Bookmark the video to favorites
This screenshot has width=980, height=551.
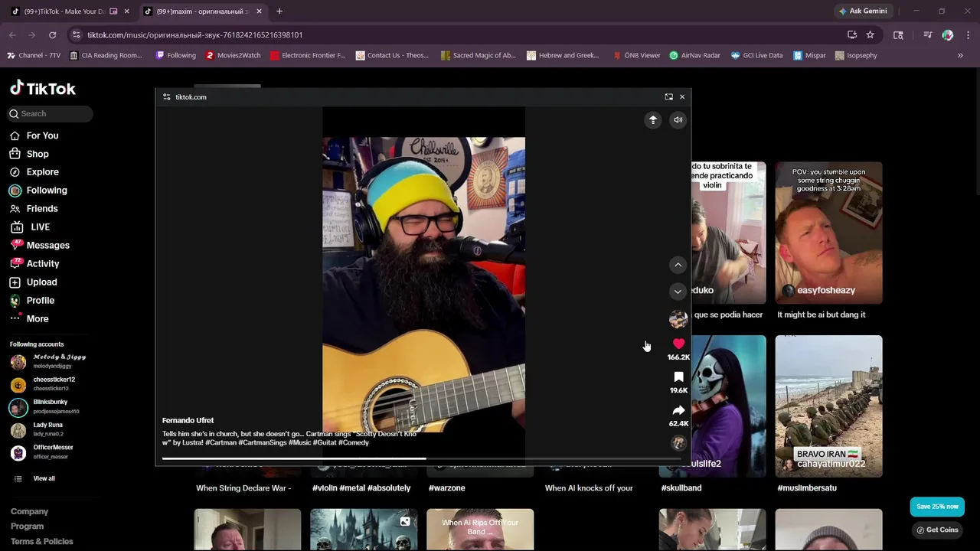click(678, 377)
